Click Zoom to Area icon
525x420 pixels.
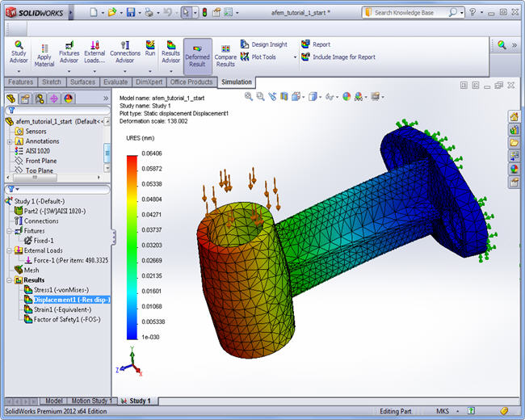pos(260,96)
